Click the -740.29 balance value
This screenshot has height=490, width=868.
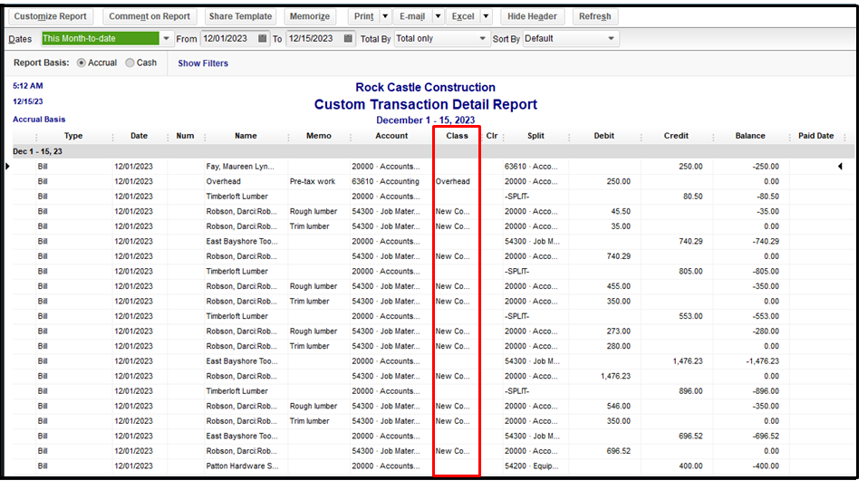tap(767, 242)
